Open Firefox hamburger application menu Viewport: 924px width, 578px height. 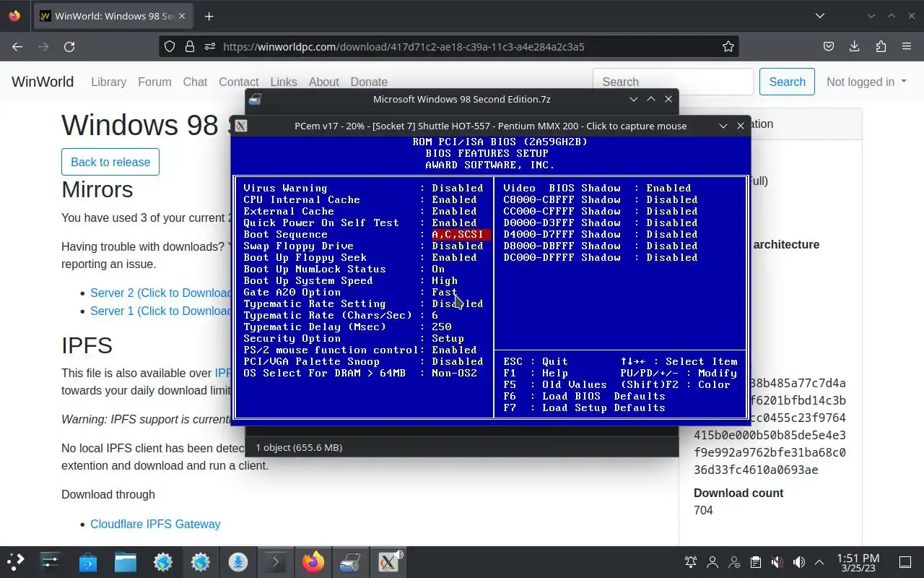[x=907, y=46]
